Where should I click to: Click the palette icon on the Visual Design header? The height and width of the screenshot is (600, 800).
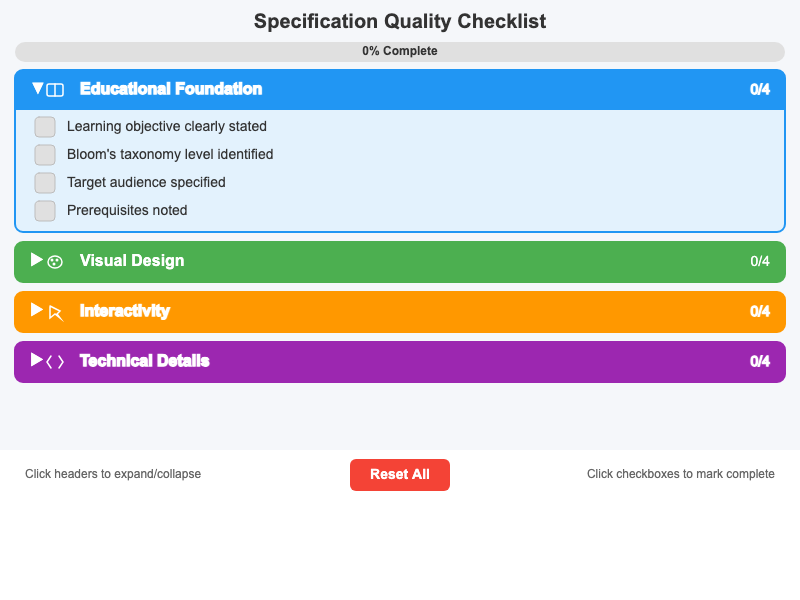[55, 261]
